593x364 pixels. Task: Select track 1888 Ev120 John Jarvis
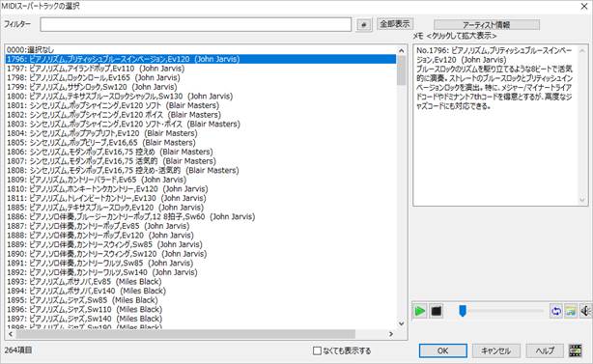[201, 236]
